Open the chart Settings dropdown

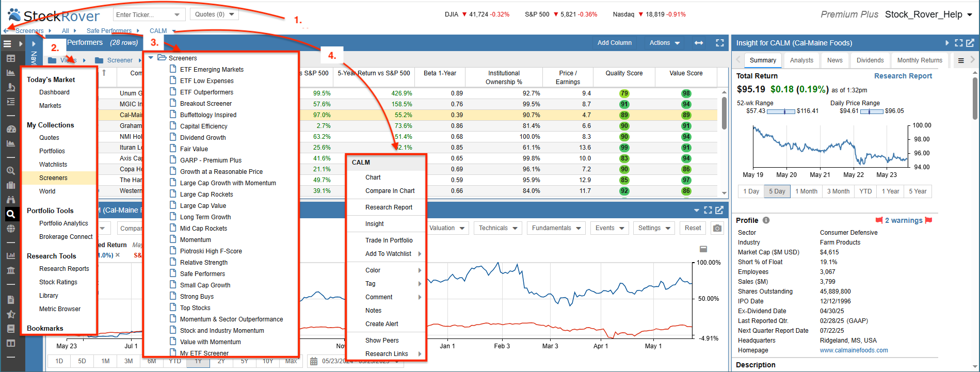(654, 228)
